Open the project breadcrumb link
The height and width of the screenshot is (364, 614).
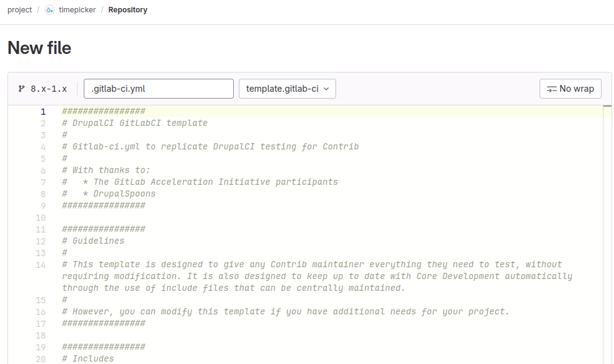point(20,10)
